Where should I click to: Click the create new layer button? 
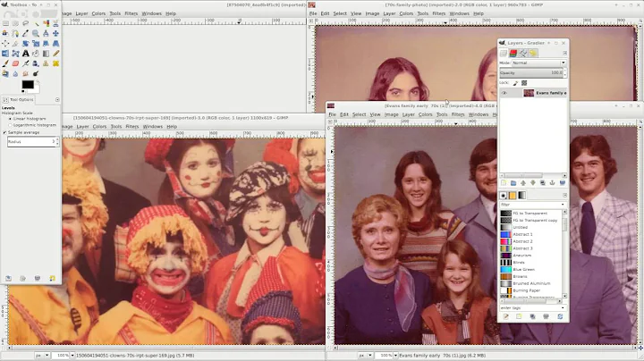504,182
